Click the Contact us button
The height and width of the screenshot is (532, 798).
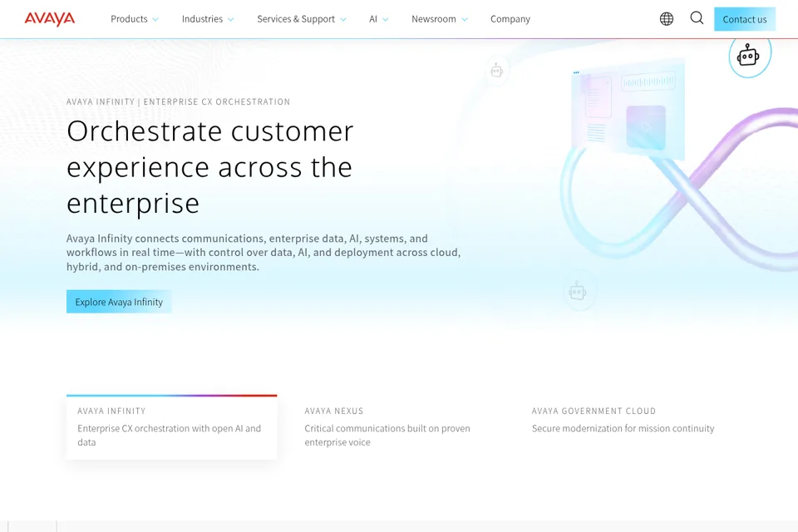pos(745,19)
